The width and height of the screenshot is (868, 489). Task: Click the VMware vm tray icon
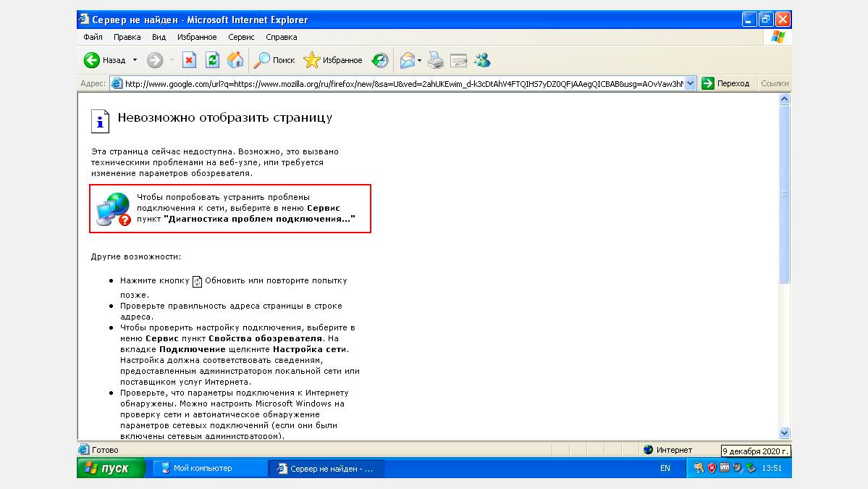coord(725,468)
